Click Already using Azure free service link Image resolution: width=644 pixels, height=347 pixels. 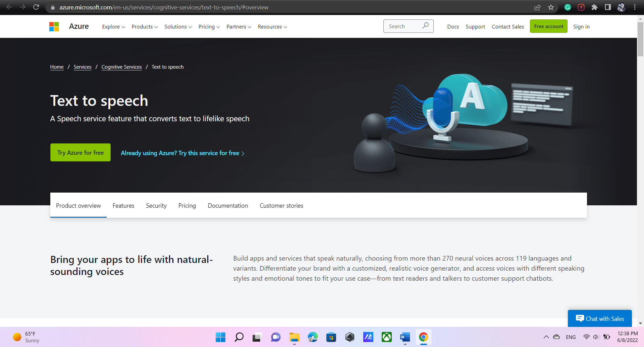(182, 153)
